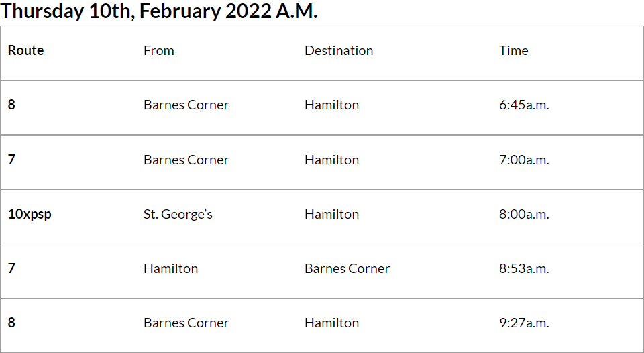This screenshot has height=353, width=644.
Task: Select St. George's in the From column
Action: tap(178, 214)
